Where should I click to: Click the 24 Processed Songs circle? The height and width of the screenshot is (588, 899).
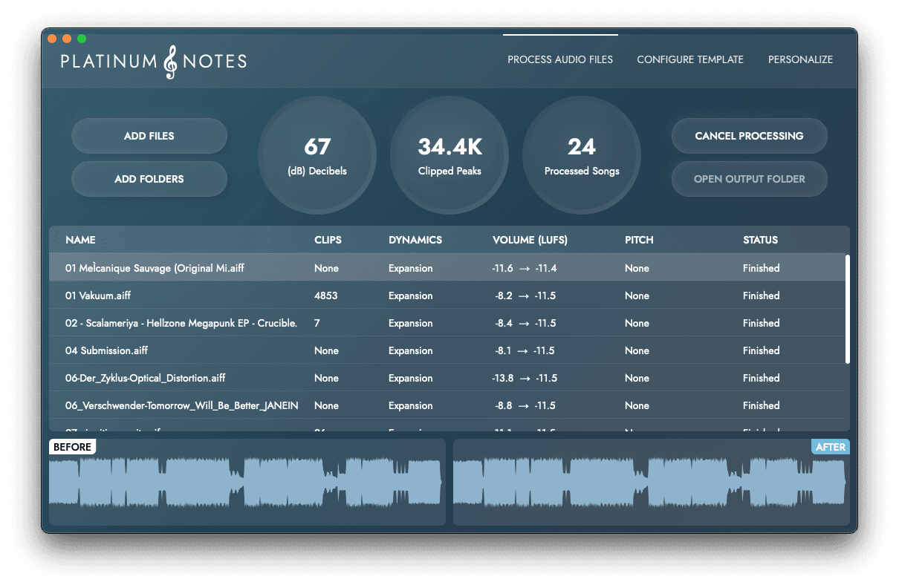coord(582,155)
